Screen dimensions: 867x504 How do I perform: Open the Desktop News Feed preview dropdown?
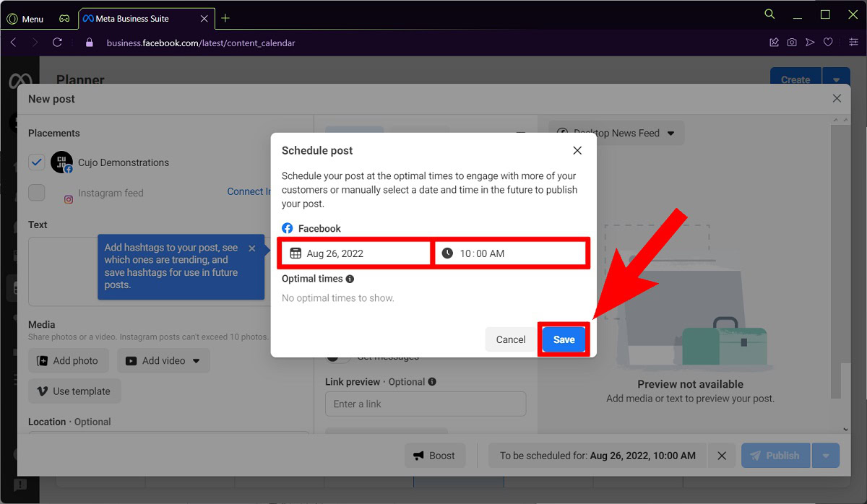(x=616, y=133)
